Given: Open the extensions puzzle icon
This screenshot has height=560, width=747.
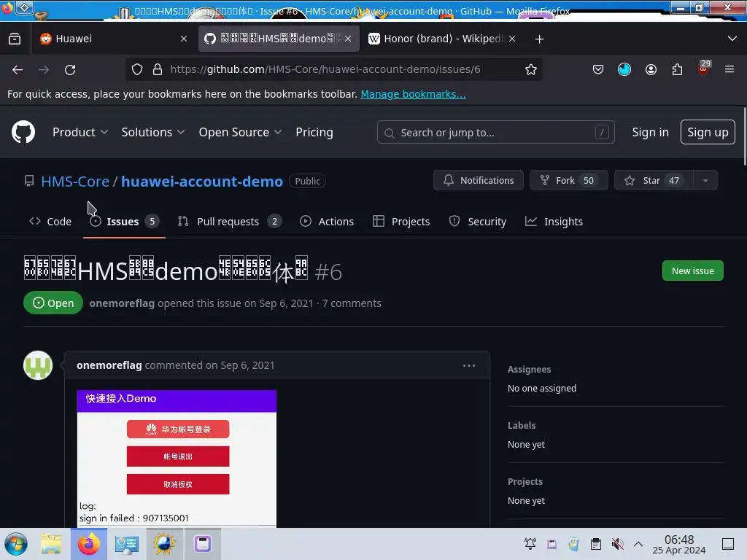Looking at the screenshot, I should tap(677, 69).
